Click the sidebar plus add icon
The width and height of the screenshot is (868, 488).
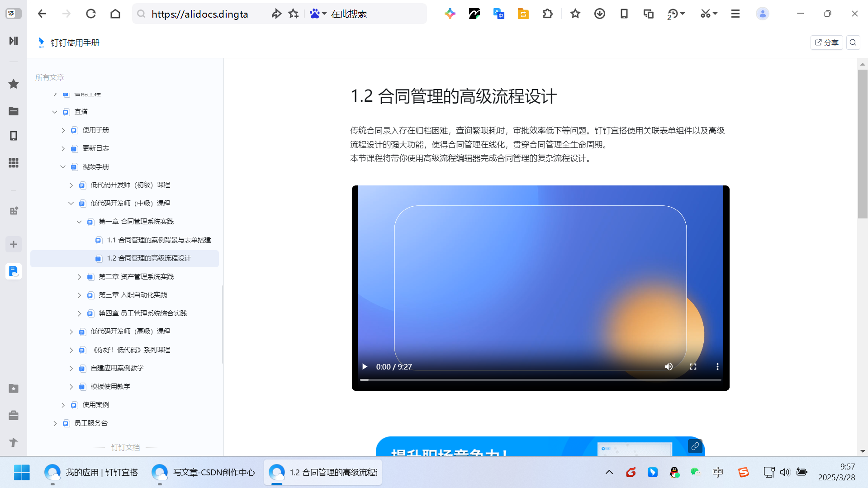tap(14, 244)
